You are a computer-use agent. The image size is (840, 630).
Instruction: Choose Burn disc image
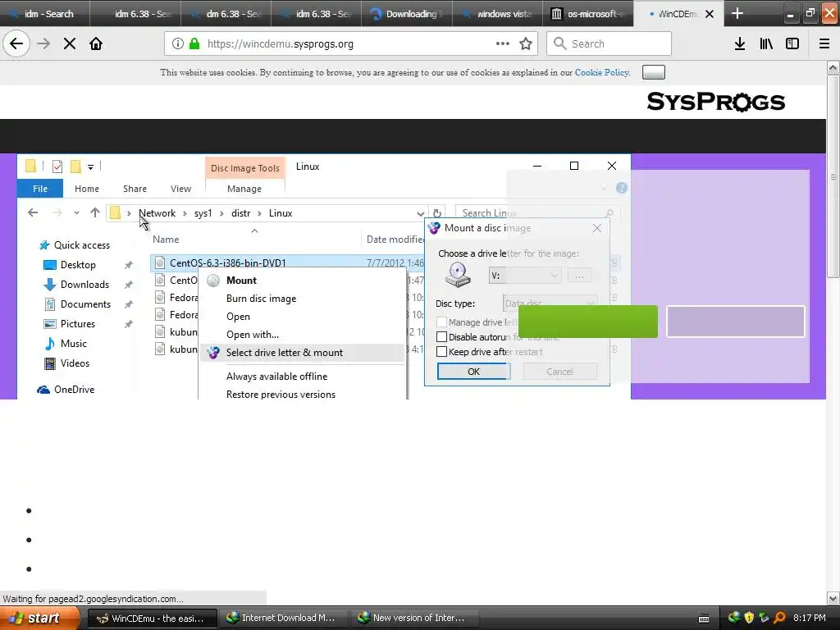(261, 299)
